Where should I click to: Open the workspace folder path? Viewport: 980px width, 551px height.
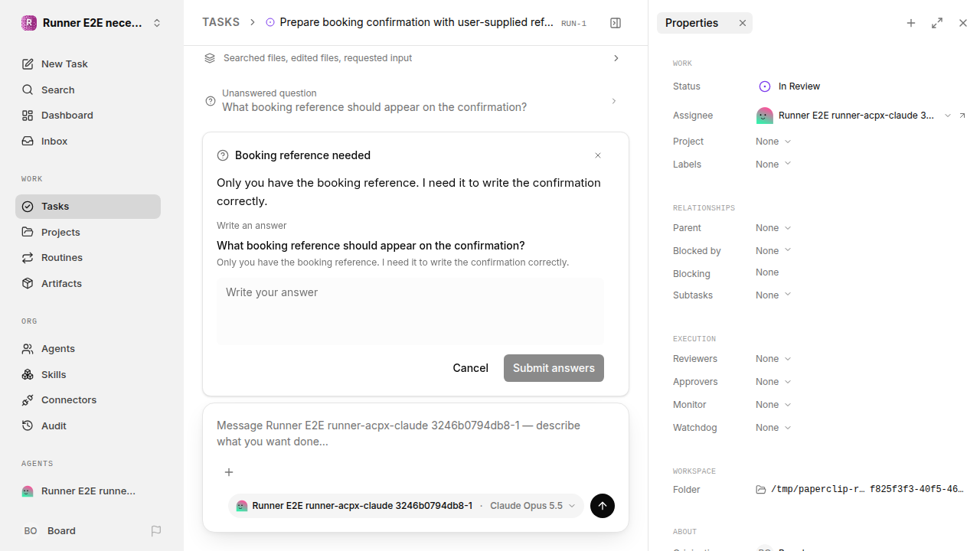pos(860,490)
